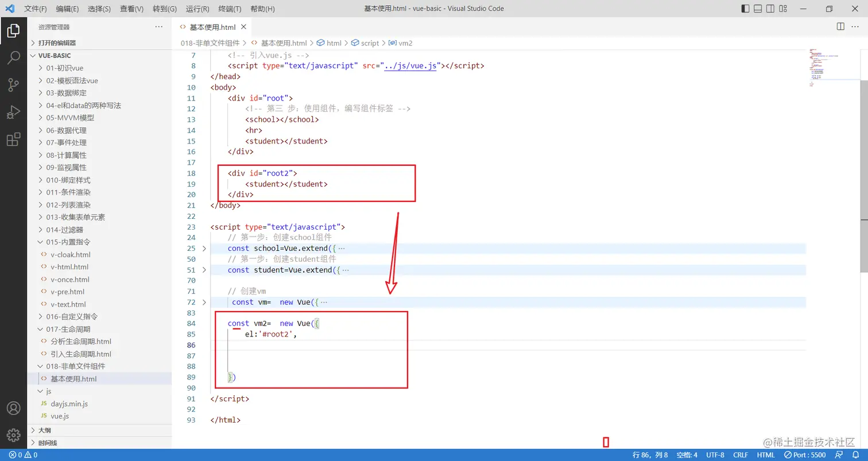Open dayjs.min.js file
Viewport: 868px width, 461px height.
(x=99, y=404)
